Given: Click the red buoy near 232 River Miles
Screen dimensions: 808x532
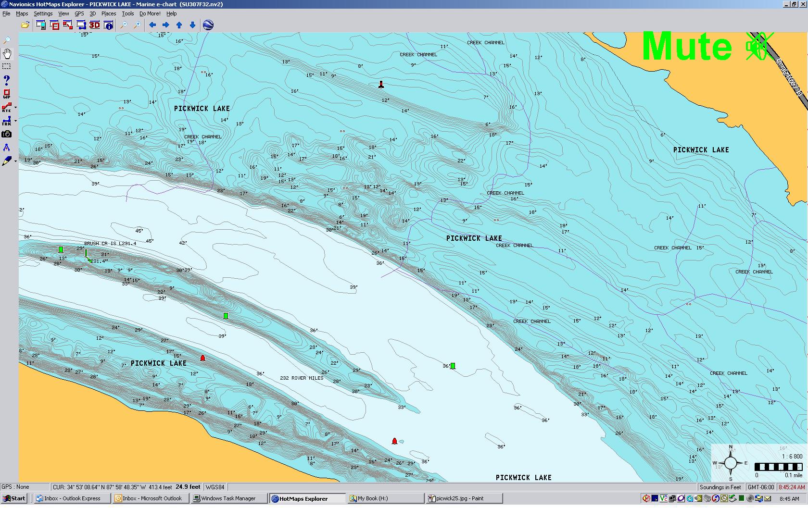Looking at the screenshot, I should click(202, 358).
